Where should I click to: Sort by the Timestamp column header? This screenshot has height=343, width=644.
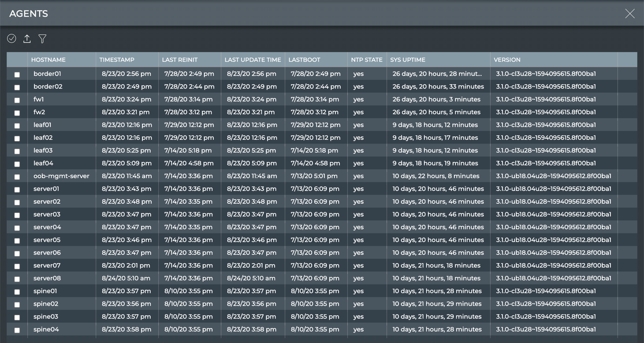pos(117,60)
